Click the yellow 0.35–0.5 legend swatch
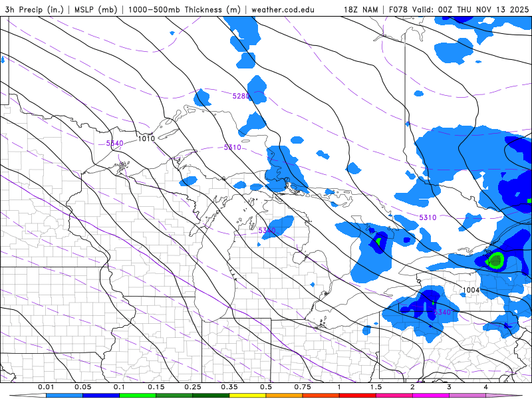 coord(247,396)
